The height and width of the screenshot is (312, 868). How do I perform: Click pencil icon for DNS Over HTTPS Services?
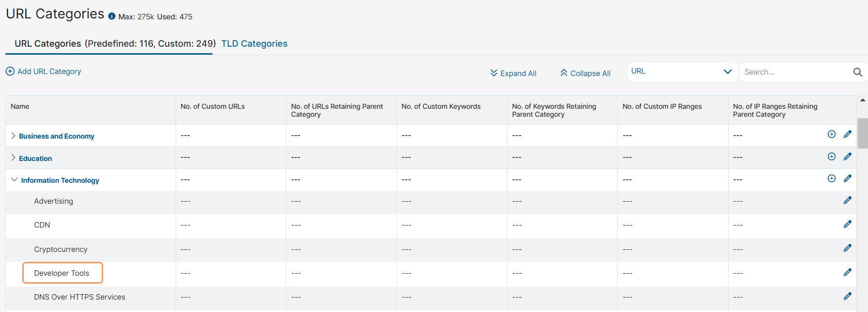point(847,296)
